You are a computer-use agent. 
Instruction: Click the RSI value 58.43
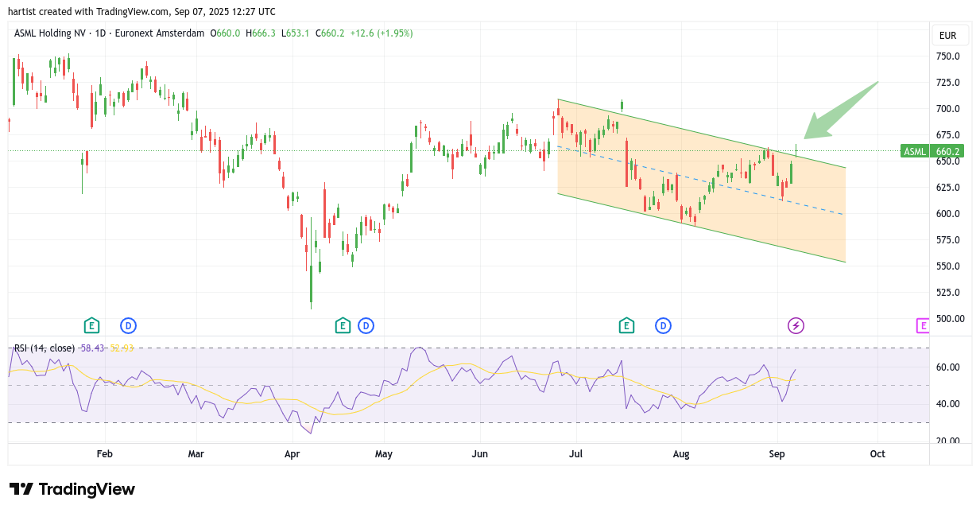tap(93, 348)
